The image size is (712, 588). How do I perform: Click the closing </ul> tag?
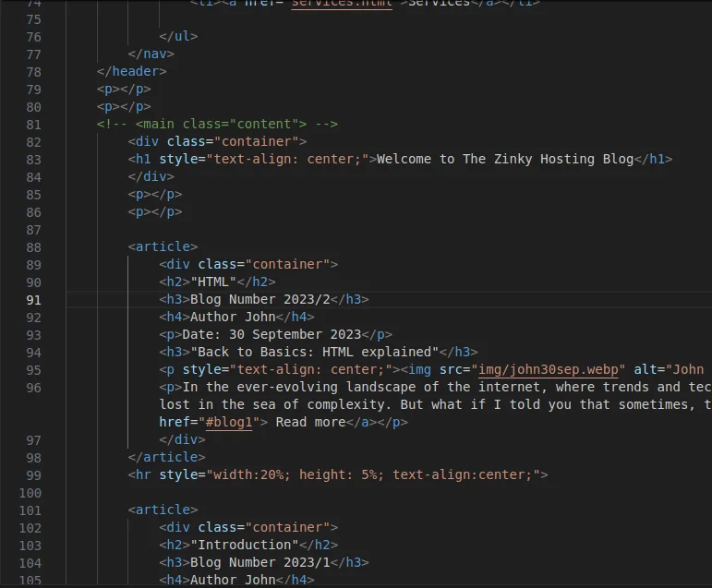pyautogui.click(x=178, y=36)
